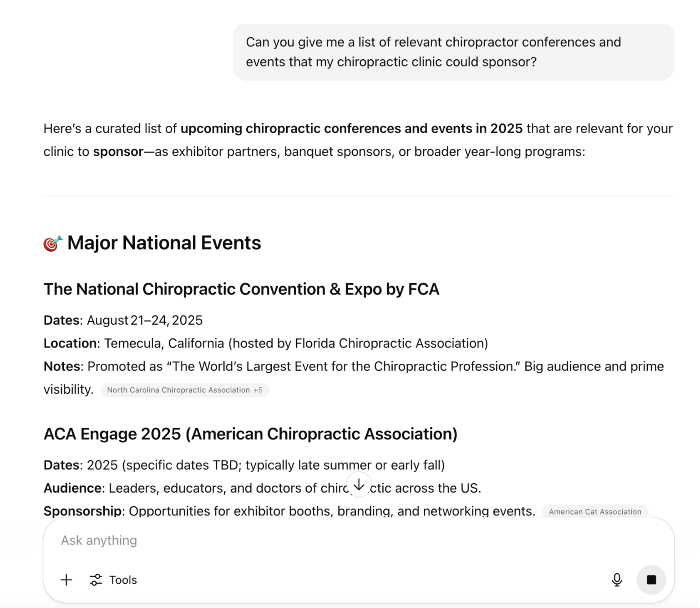
Task: Click the Temecula, California location line
Action: [x=266, y=343]
